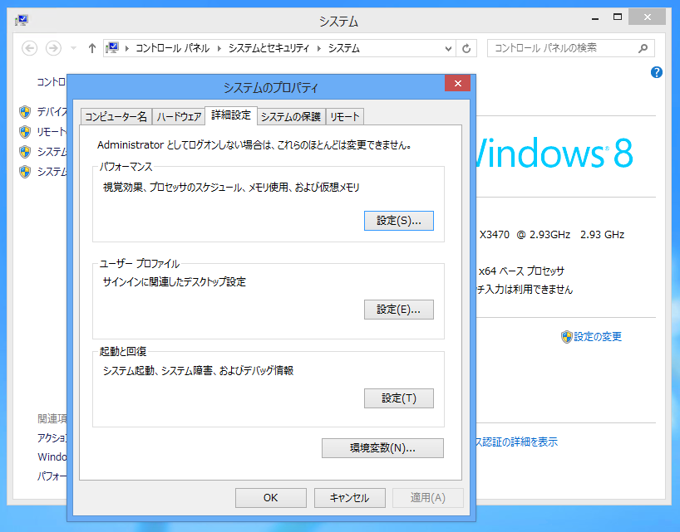Click the forward arrow in System window
Screen dimensions: 680x532
[54, 48]
